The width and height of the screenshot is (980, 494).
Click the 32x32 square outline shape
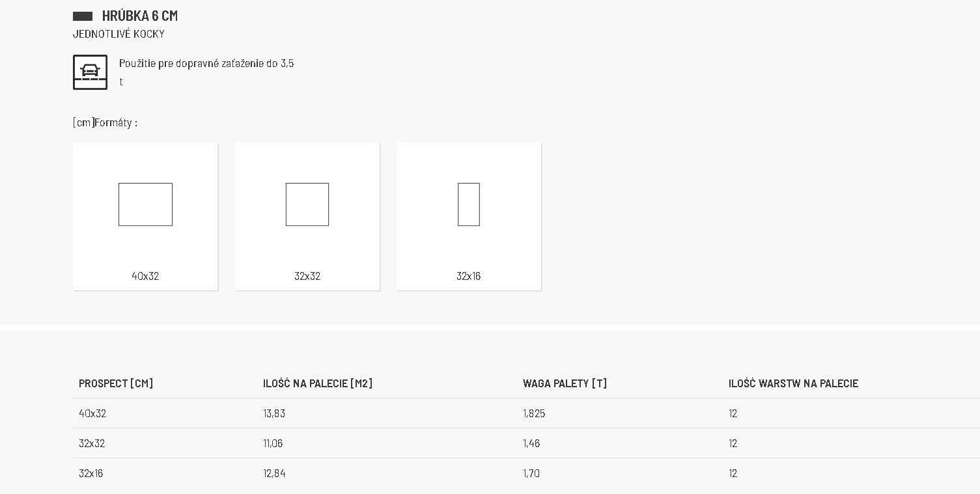tap(307, 204)
